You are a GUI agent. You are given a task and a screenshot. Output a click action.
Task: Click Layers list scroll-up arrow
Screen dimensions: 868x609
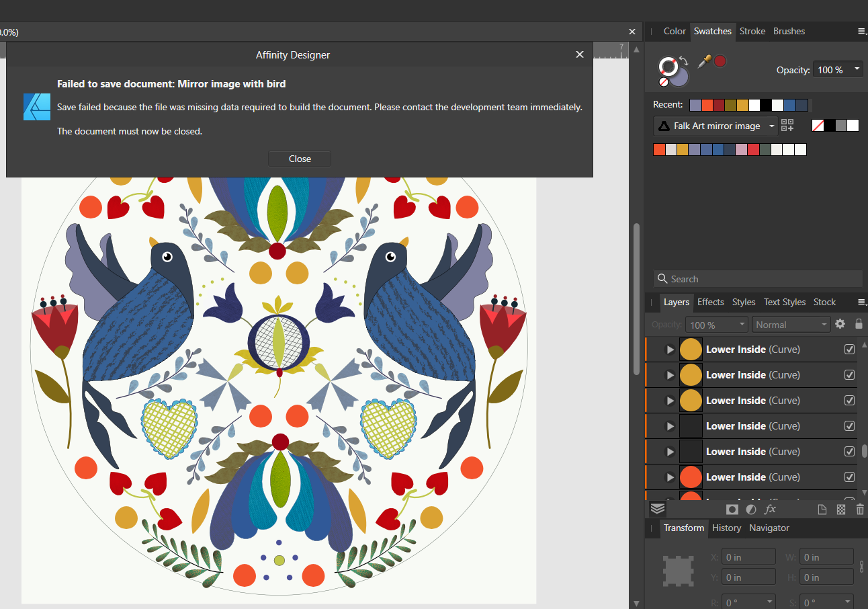(864, 345)
